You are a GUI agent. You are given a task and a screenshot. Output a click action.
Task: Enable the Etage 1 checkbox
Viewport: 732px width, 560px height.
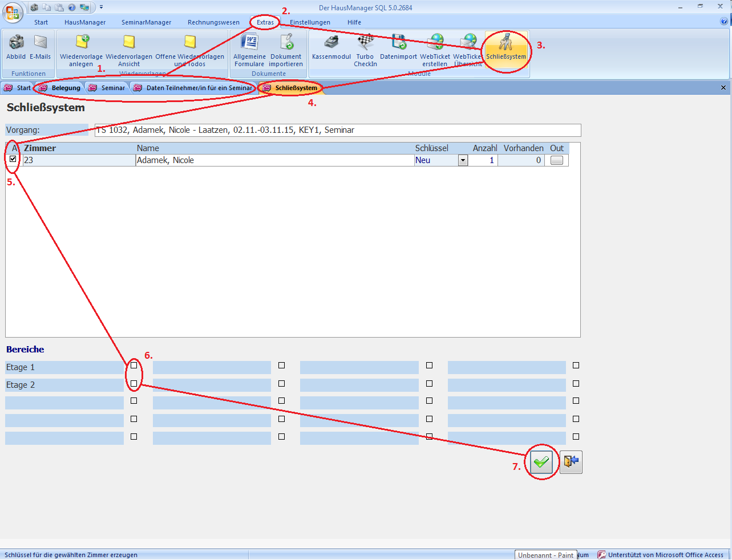point(134,365)
